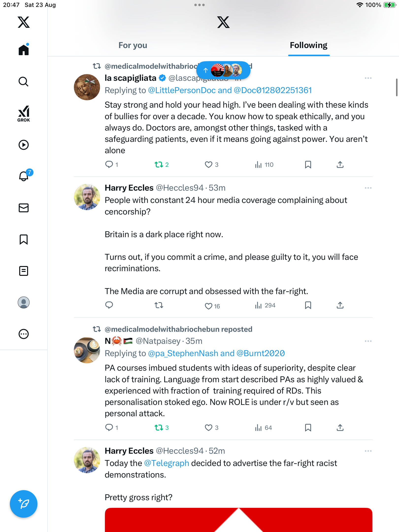Screen dimensions: 399x532
Task: Open the @Telegraph mention link
Action: click(166, 463)
